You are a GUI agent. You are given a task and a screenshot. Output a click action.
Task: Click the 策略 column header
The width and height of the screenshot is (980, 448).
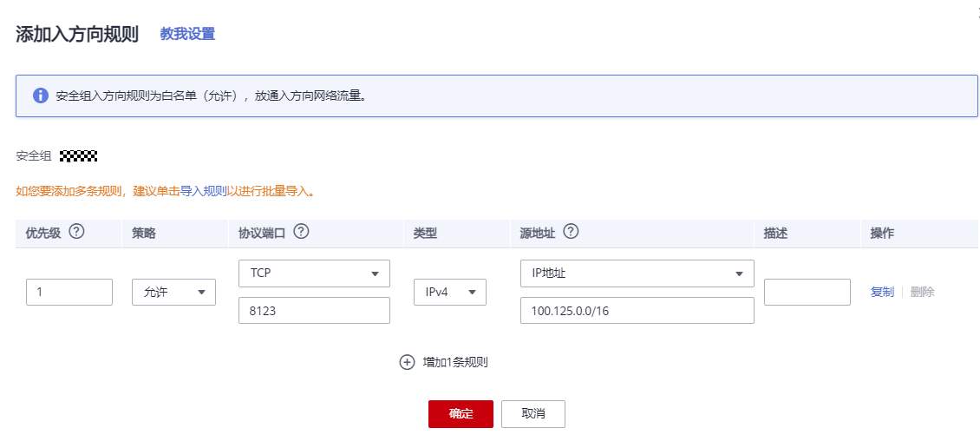[x=144, y=234]
